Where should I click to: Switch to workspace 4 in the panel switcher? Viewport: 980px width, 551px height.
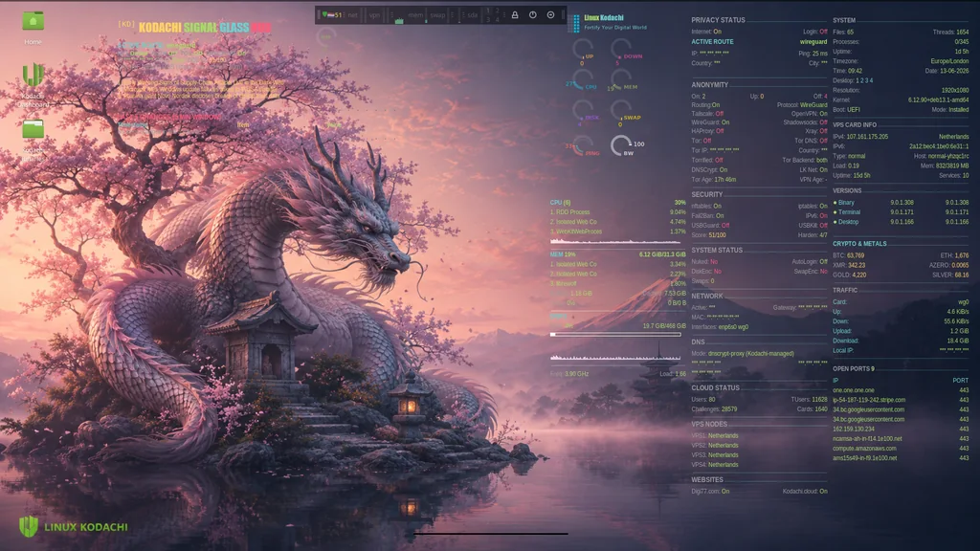[498, 19]
